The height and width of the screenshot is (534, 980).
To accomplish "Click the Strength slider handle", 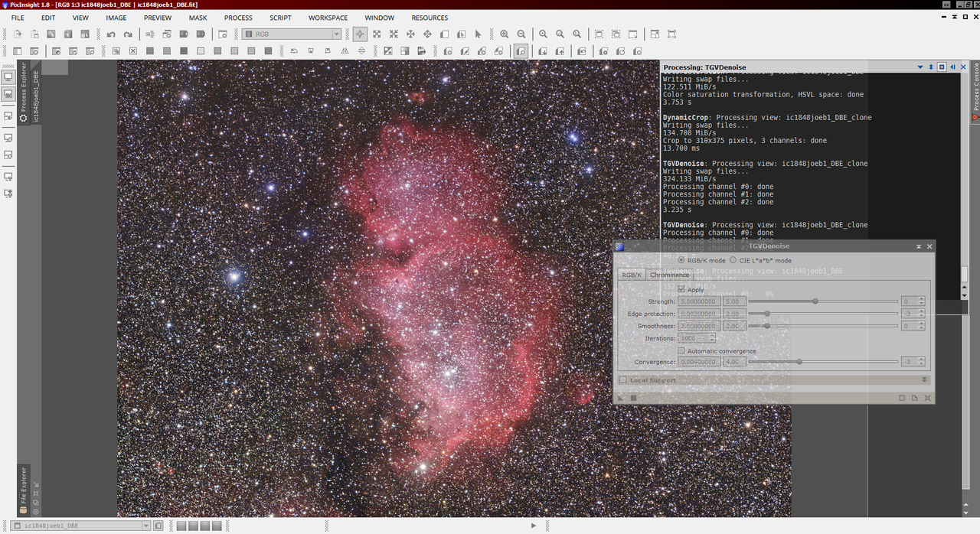I will click(x=815, y=301).
